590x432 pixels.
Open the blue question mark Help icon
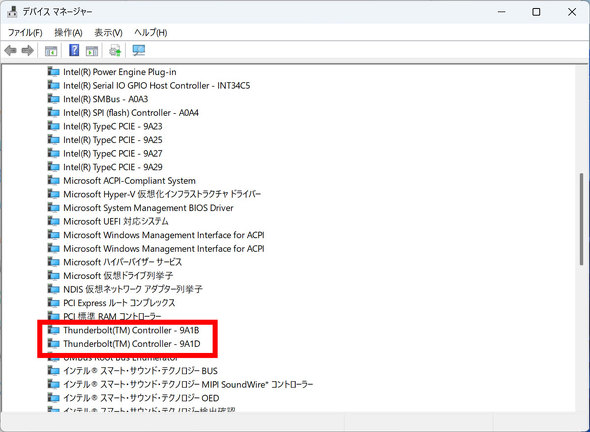click(74, 50)
